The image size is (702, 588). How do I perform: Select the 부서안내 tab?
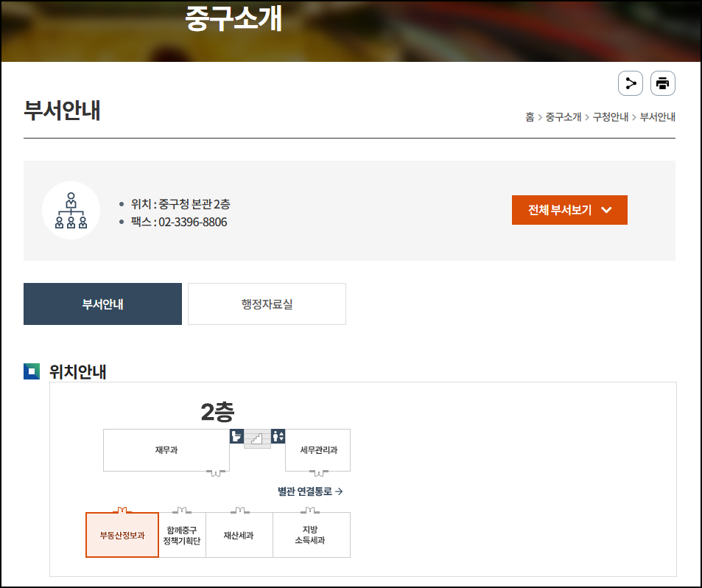point(102,304)
